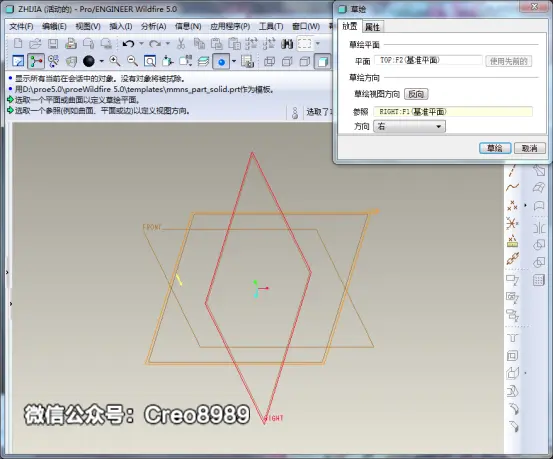
Task: Click the 草绘 Sketch button
Action: (495, 148)
